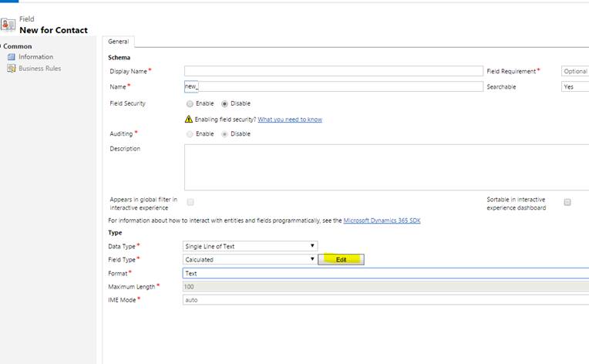The height and width of the screenshot is (364, 589).
Task: Click the Information form icon
Action: pyautogui.click(x=12, y=57)
